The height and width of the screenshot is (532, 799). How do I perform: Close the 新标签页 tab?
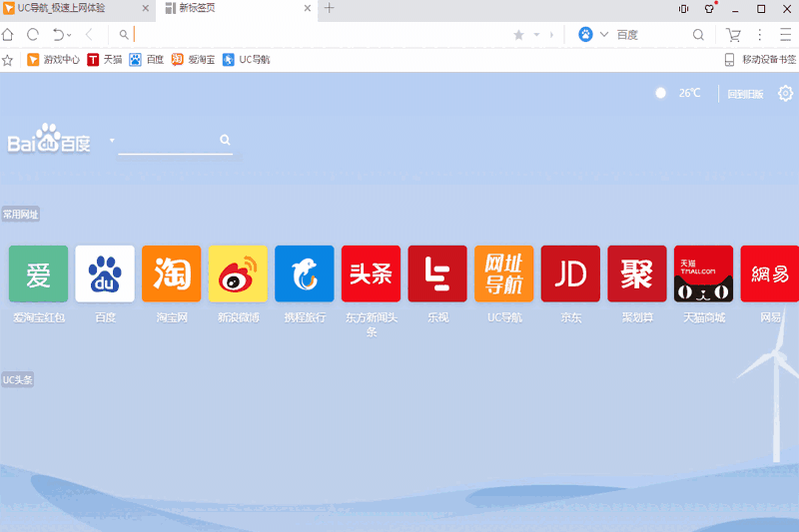coord(308,8)
